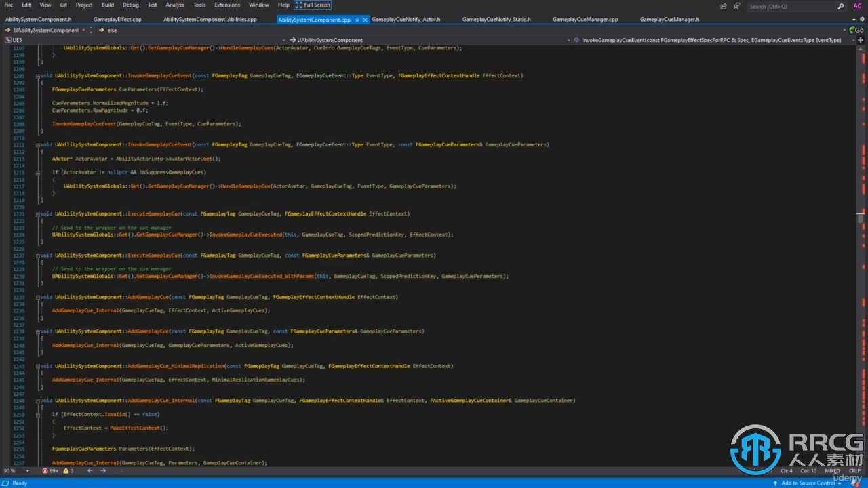868x488 pixels.
Task: Switch to AbilitySystemComponent_Abilities.cpp tab
Action: pos(210,20)
